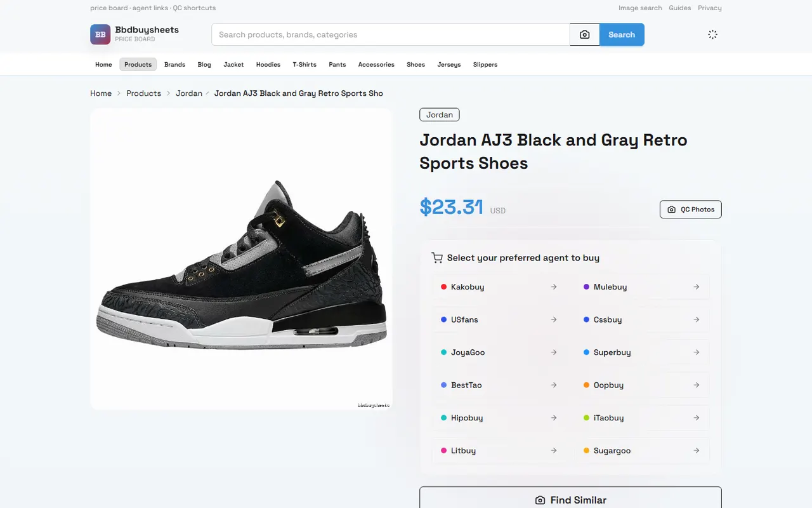
Task: Click the blue Search button
Action: pos(622,35)
